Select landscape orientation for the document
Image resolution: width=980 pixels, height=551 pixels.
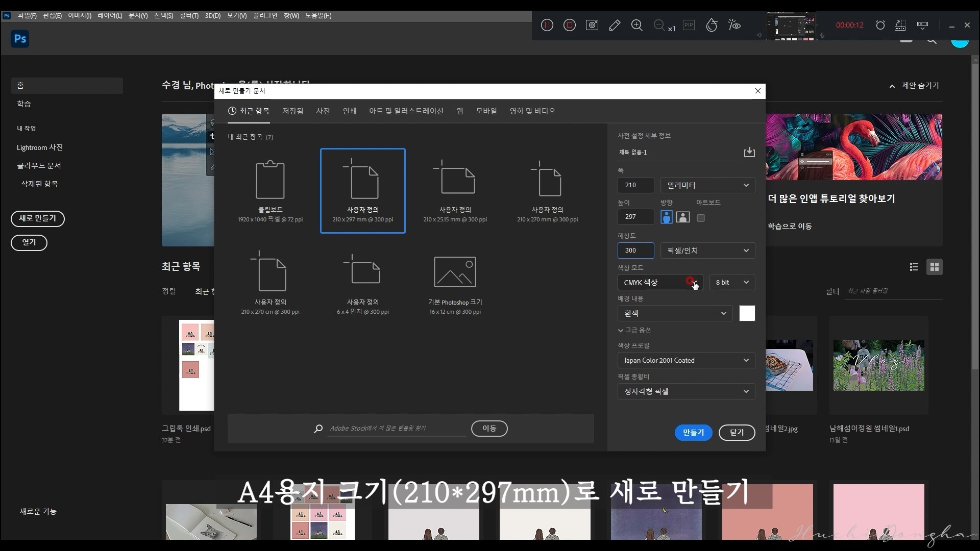click(x=683, y=217)
